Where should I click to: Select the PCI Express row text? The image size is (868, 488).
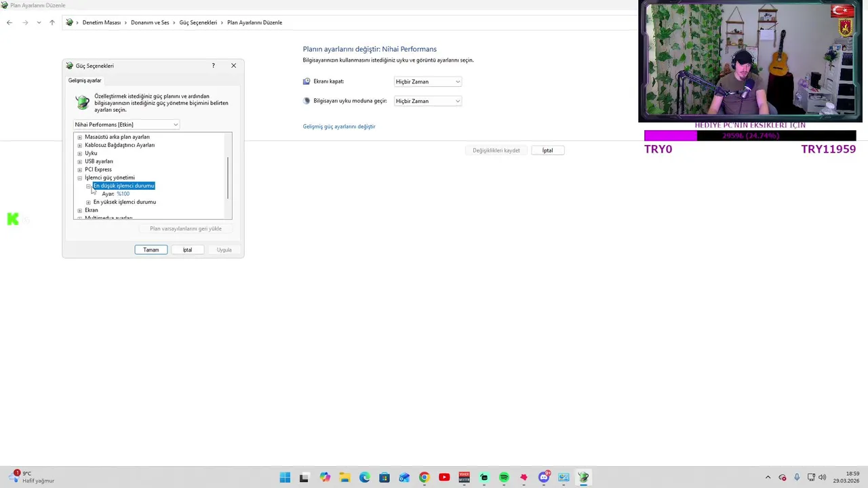98,169
